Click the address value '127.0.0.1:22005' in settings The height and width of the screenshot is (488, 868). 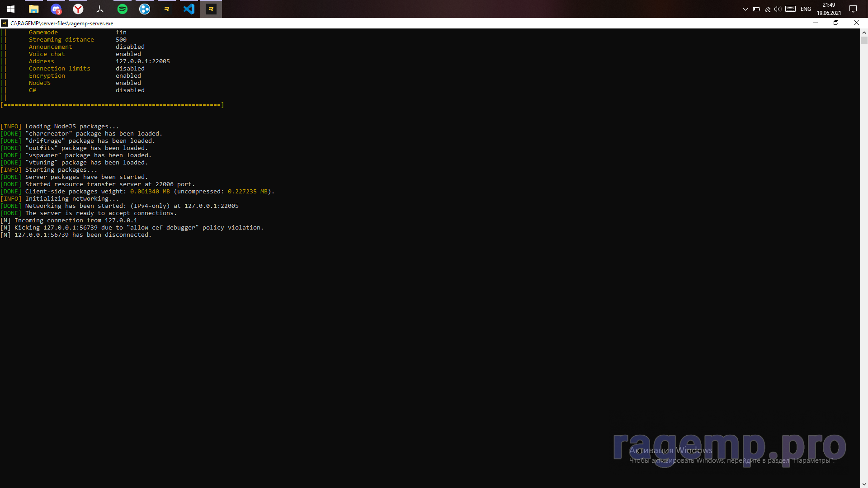[143, 61]
